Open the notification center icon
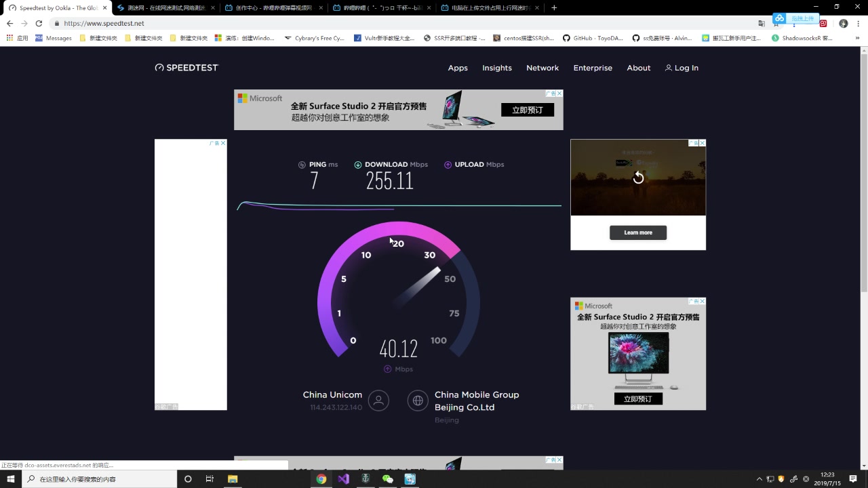 click(x=853, y=479)
